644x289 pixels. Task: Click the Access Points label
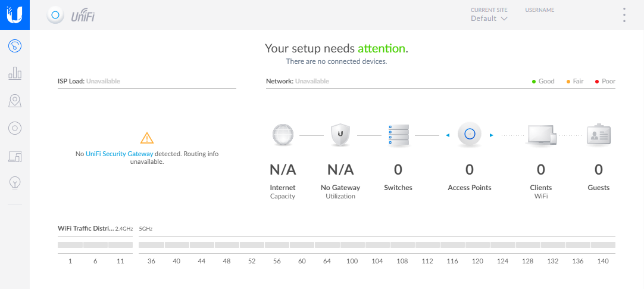470,188
